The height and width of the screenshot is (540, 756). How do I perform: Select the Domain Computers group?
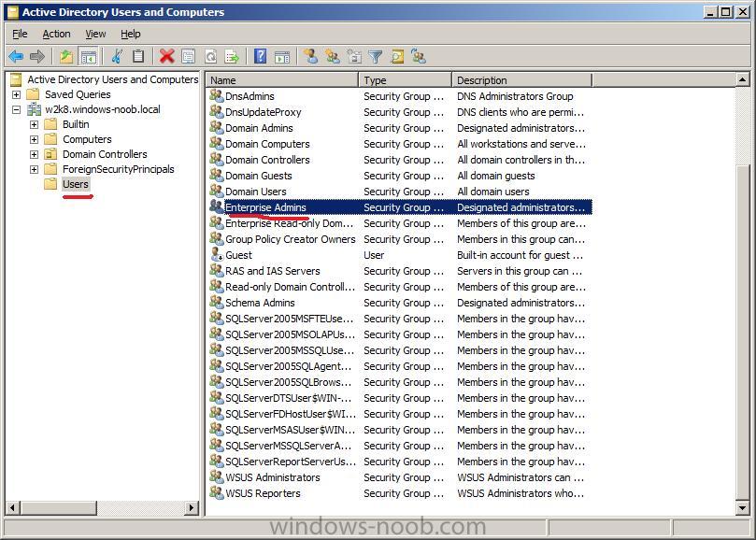tap(267, 144)
